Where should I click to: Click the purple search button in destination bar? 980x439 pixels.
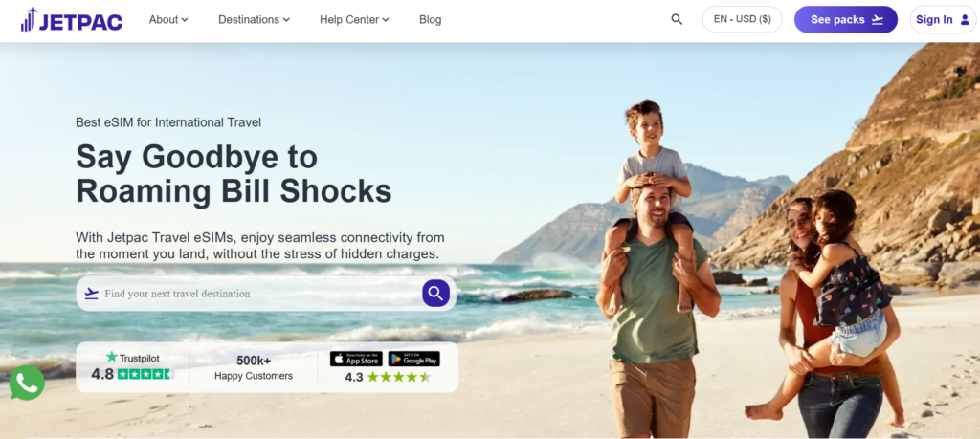[x=435, y=293]
